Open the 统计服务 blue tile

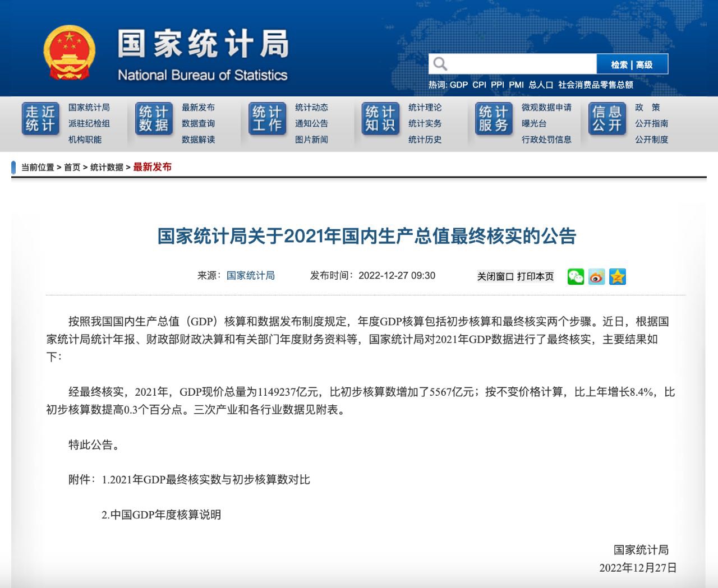(494, 119)
